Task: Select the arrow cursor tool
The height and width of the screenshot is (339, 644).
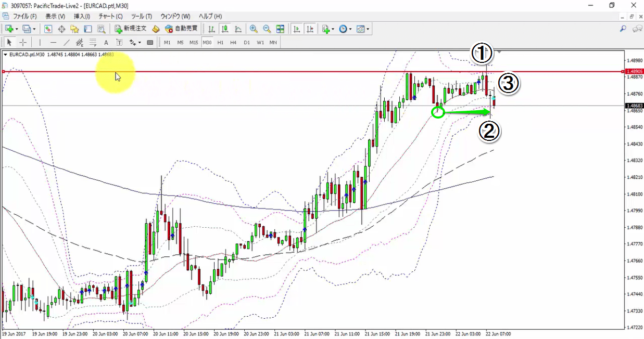Action: 9,43
